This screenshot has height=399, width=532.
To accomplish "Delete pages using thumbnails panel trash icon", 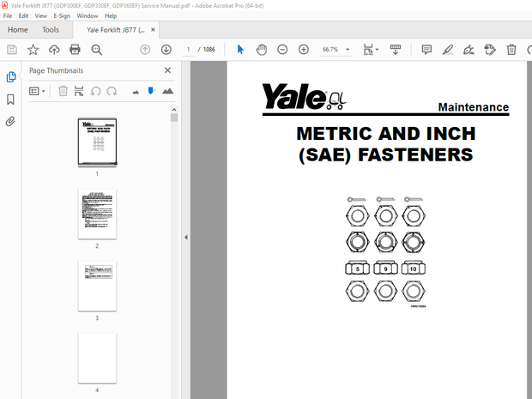I will (63, 91).
